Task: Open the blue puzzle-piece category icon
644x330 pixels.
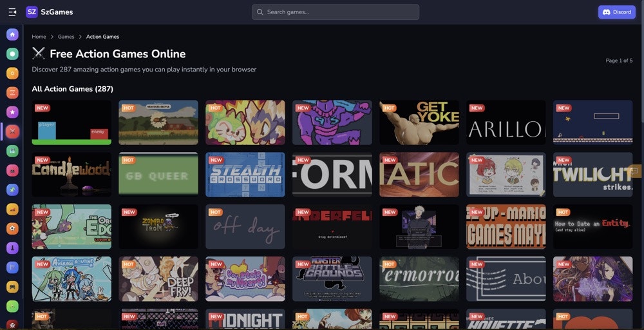Action: [12, 189]
